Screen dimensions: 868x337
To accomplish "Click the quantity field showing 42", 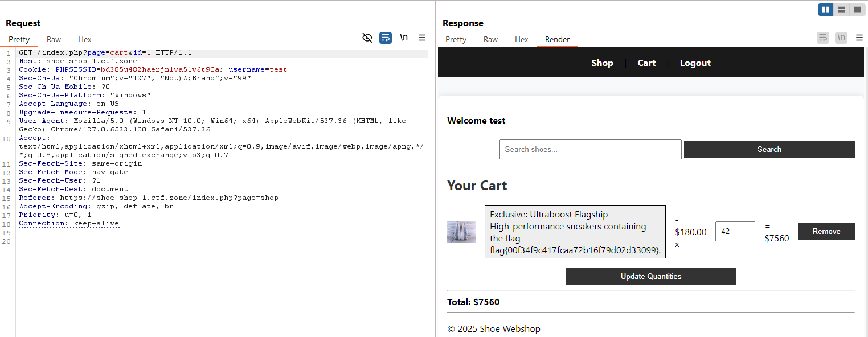I will [735, 231].
